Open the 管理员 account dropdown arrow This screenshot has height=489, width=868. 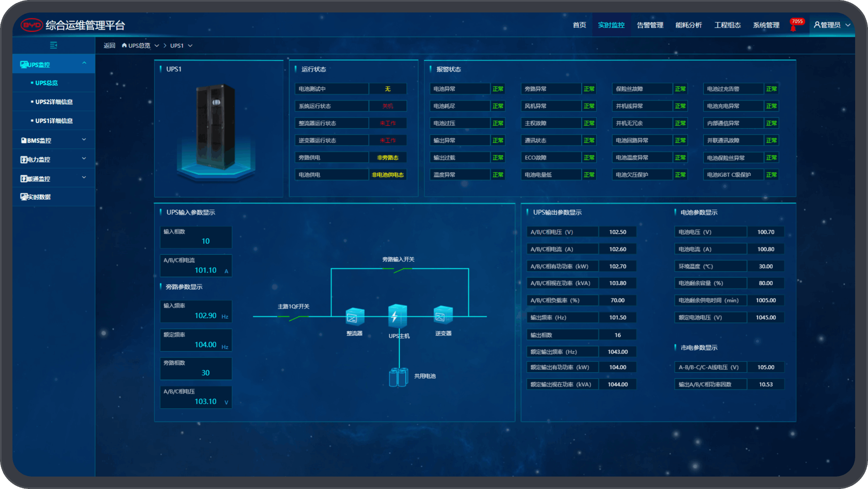tap(848, 25)
